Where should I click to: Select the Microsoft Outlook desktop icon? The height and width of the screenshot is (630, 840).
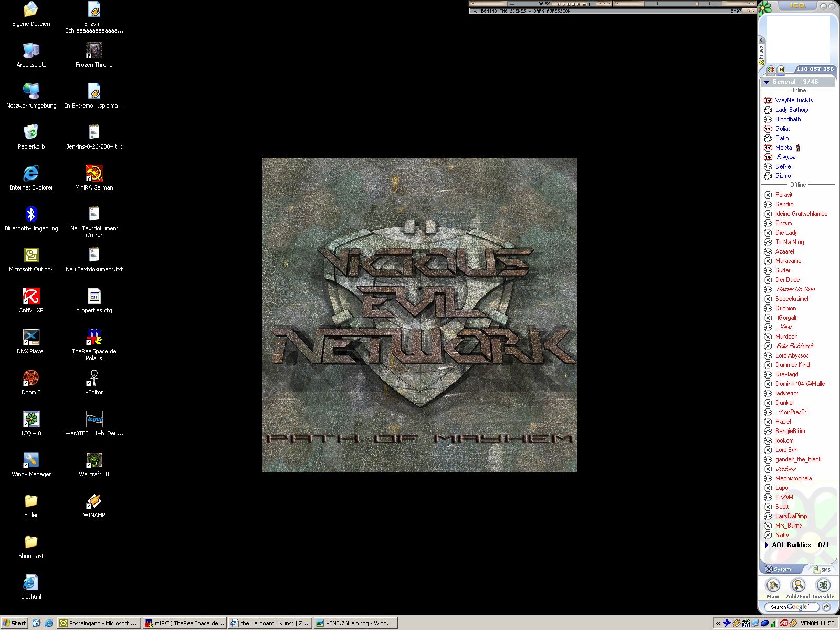point(31,259)
